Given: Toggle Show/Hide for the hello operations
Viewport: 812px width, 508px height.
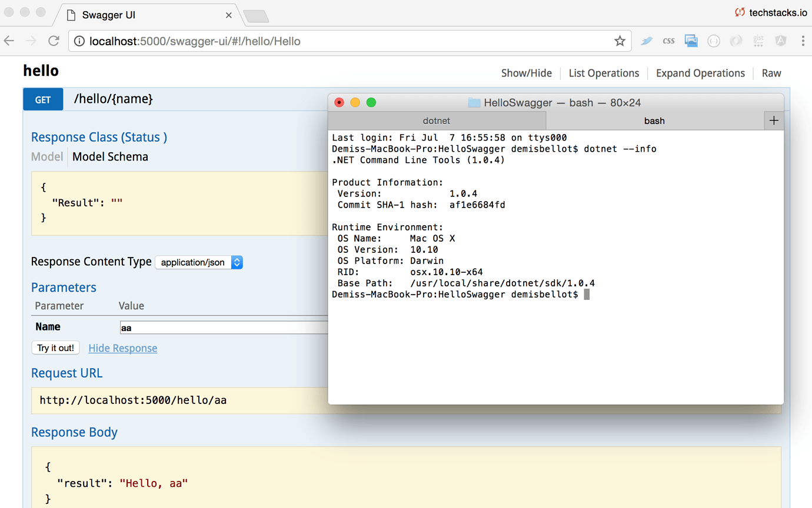Looking at the screenshot, I should coord(526,73).
